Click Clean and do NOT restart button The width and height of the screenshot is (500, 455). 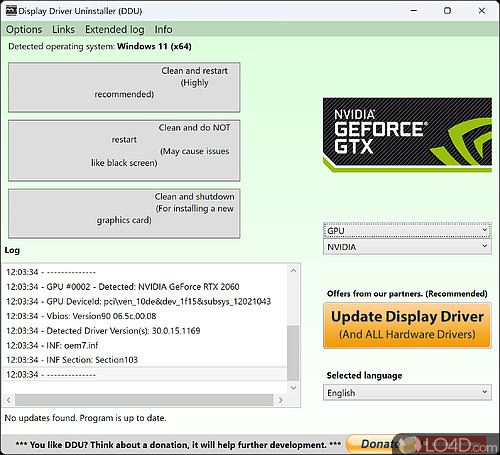click(x=124, y=151)
